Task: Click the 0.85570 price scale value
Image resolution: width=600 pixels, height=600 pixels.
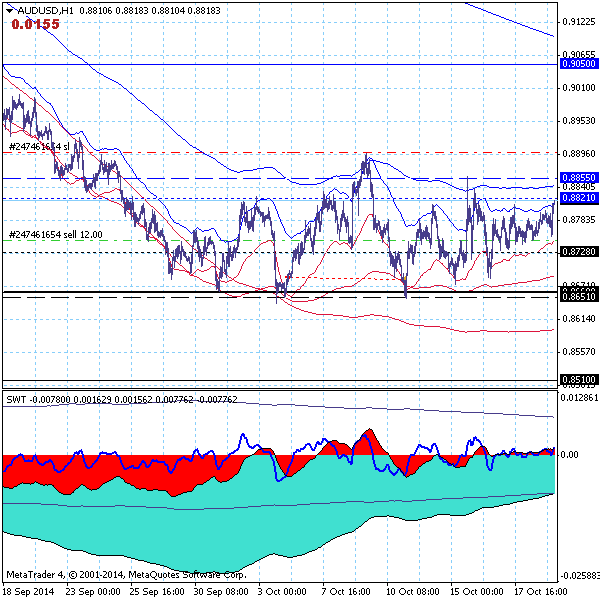Action: pyautogui.click(x=579, y=352)
